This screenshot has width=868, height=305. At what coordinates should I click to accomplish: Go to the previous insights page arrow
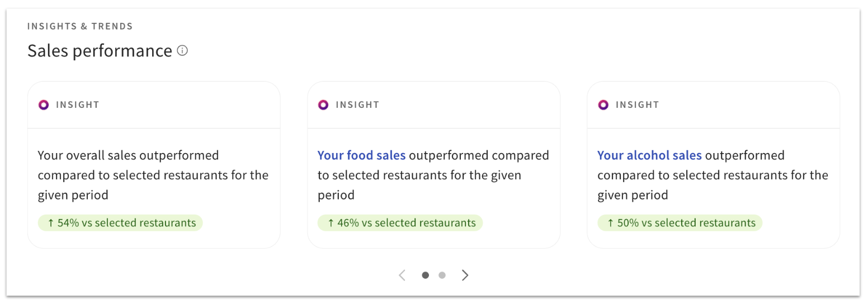[402, 275]
